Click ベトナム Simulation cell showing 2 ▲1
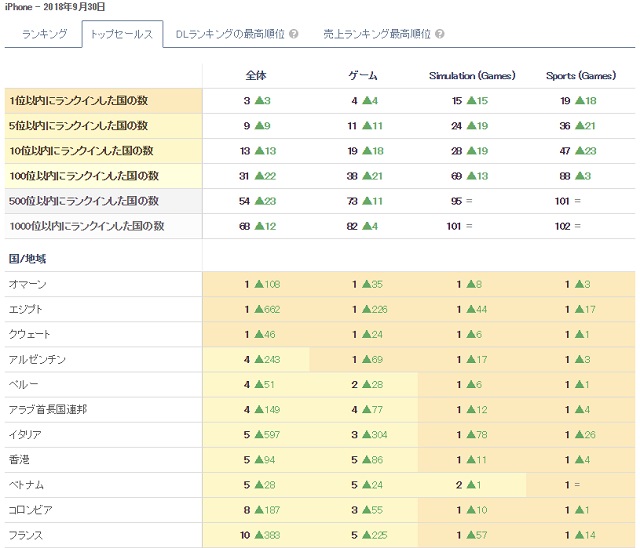 pyautogui.click(x=472, y=485)
